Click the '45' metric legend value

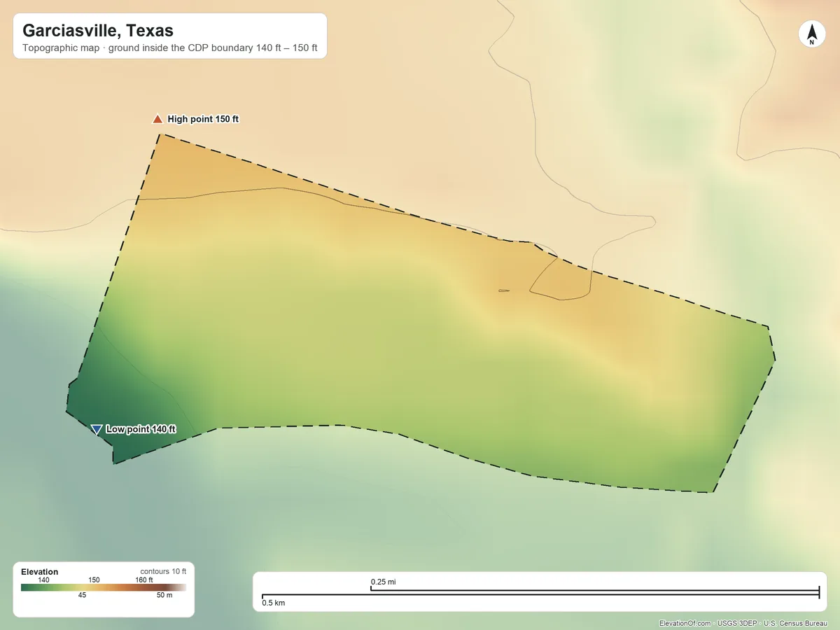click(x=83, y=595)
